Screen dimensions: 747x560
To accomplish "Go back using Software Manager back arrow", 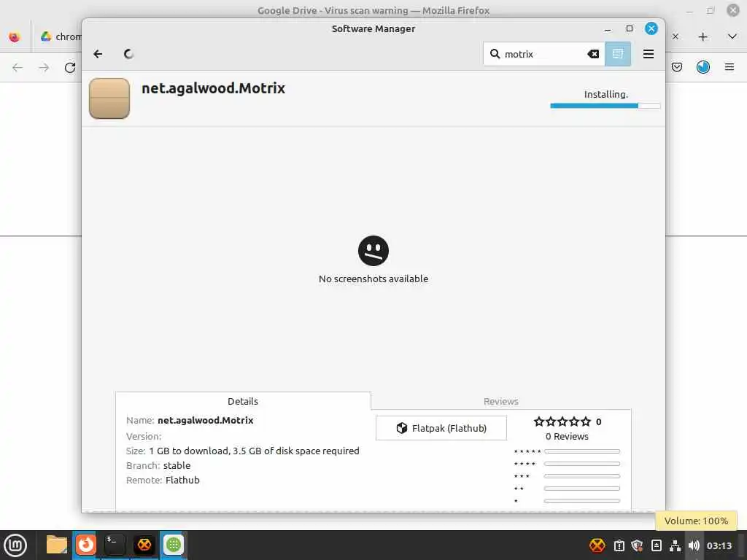I will point(98,54).
